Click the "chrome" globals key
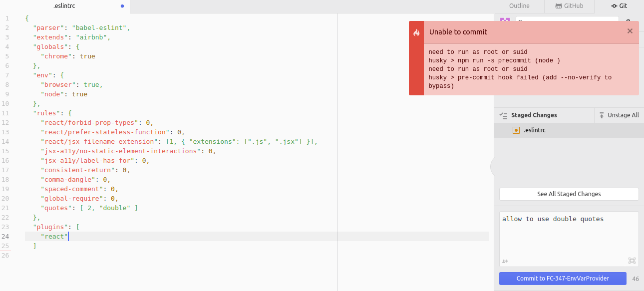This screenshot has width=644, height=291. [56, 56]
